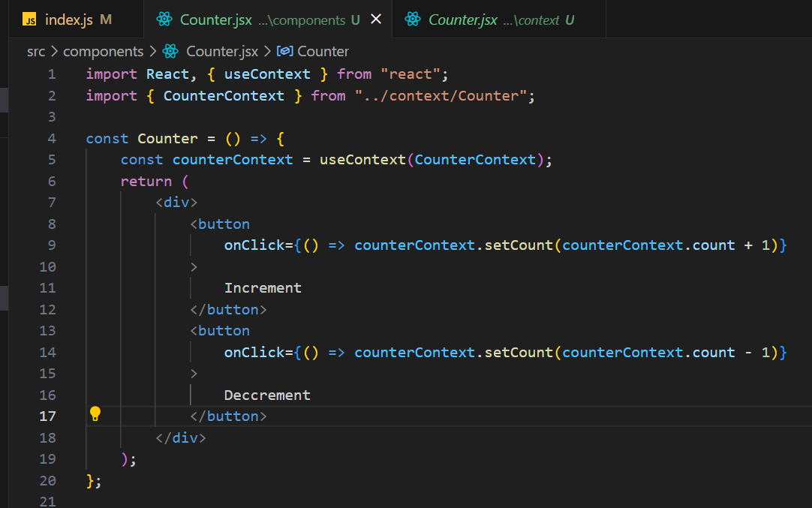812x508 pixels.
Task: Open the Counter.jsx breadcrumb file
Action: (x=222, y=51)
